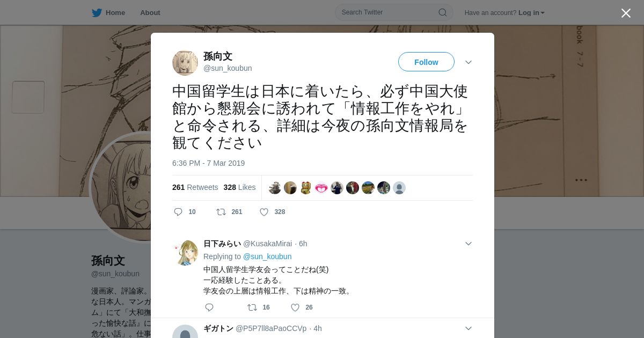Open the @sun_koubun reply mention link

(x=267, y=256)
